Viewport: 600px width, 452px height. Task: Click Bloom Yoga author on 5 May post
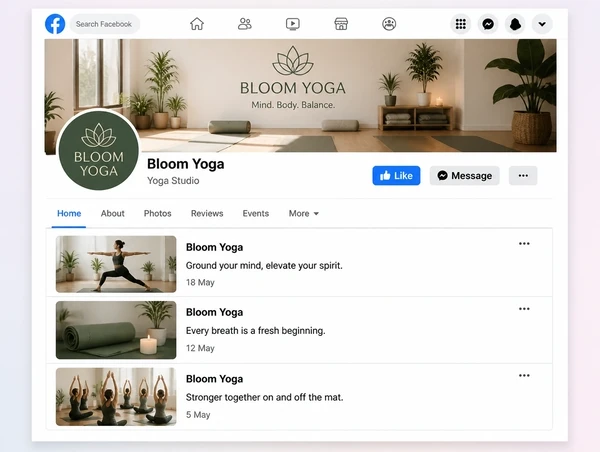click(x=214, y=379)
